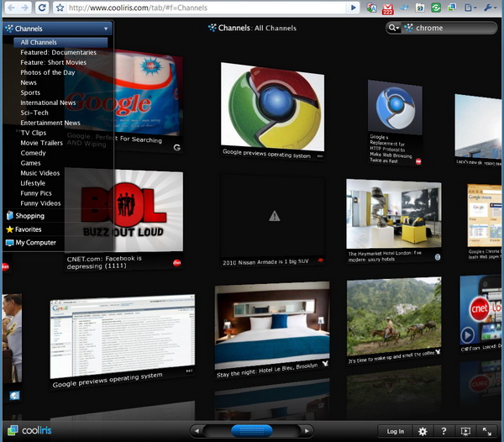This screenshot has width=504, height=442.
Task: Open the Music Videos channel
Action: click(x=40, y=173)
